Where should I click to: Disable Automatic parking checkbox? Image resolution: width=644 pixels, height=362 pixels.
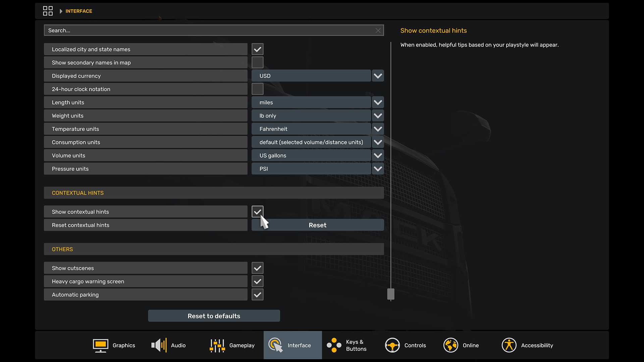257,295
